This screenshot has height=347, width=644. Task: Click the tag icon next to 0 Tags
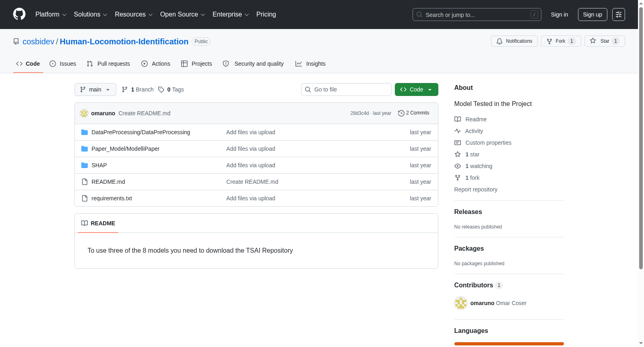coord(161,89)
